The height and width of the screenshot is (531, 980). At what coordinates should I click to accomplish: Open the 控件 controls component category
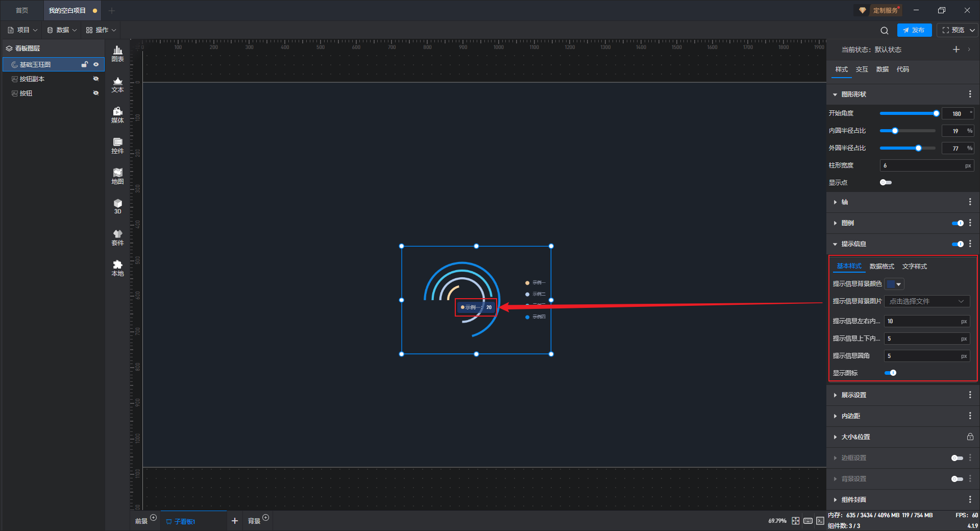(117, 146)
